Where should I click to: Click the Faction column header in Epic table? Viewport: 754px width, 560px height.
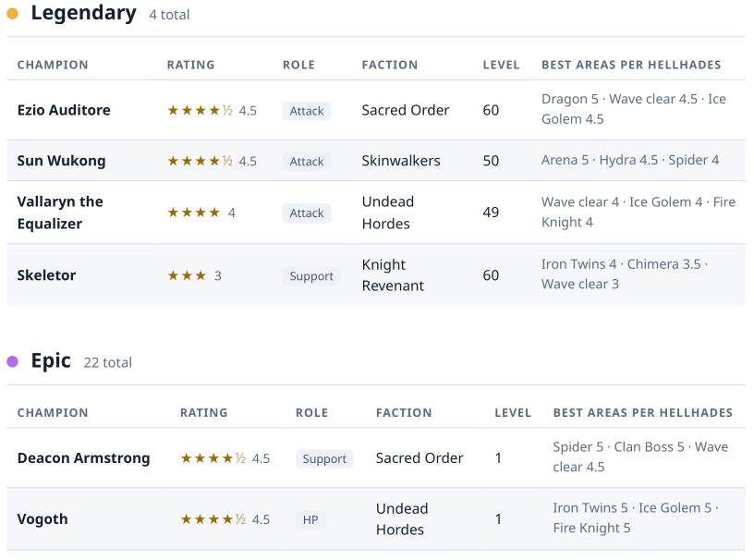[x=404, y=413]
